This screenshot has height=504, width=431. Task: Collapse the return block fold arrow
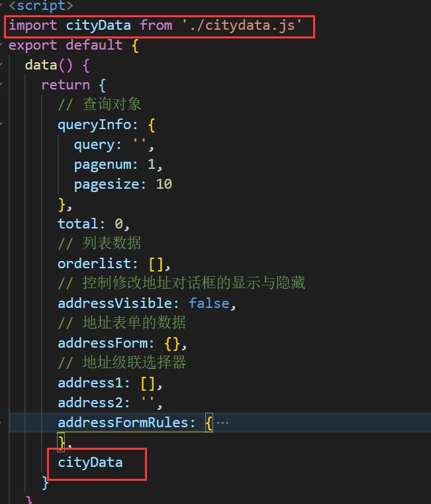coord(2,85)
